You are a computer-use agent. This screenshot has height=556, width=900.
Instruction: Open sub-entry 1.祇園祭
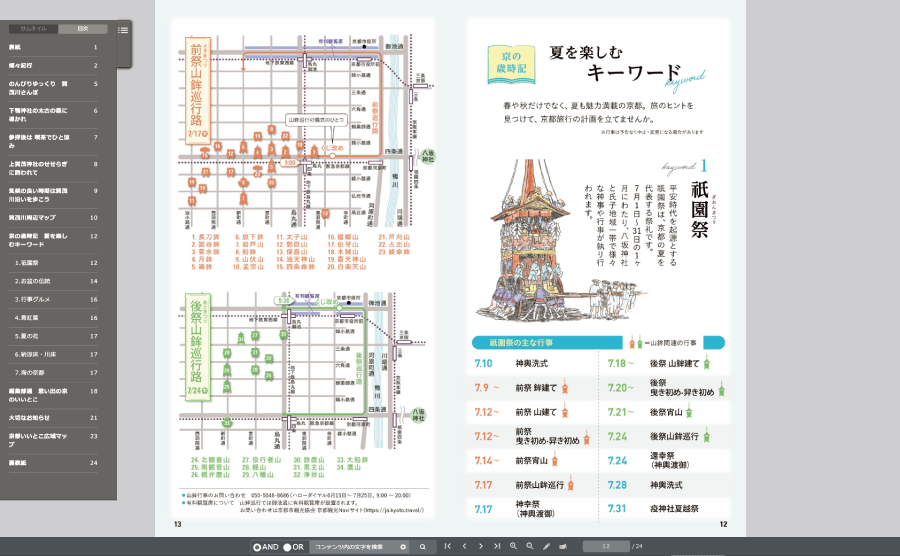53,263
